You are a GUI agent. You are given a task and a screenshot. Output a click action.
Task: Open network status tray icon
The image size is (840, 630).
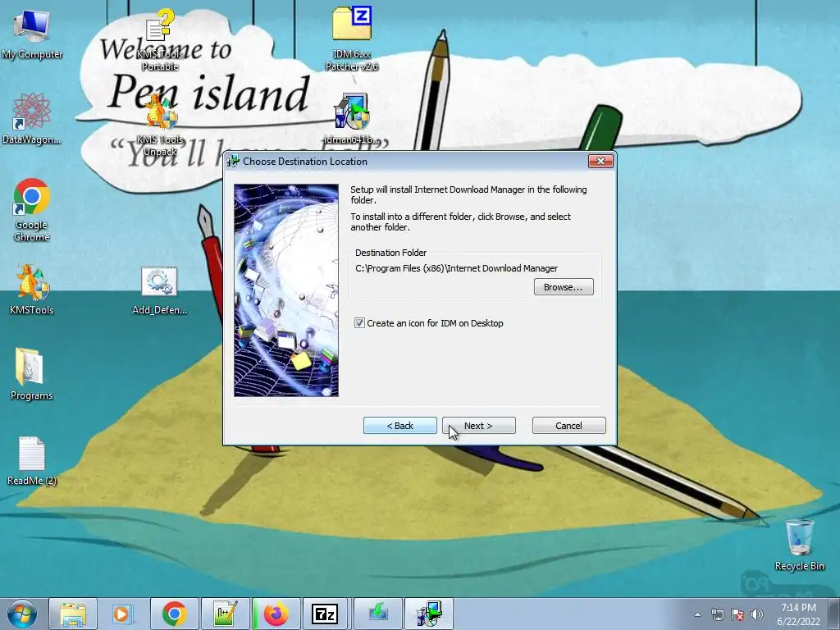click(x=717, y=614)
